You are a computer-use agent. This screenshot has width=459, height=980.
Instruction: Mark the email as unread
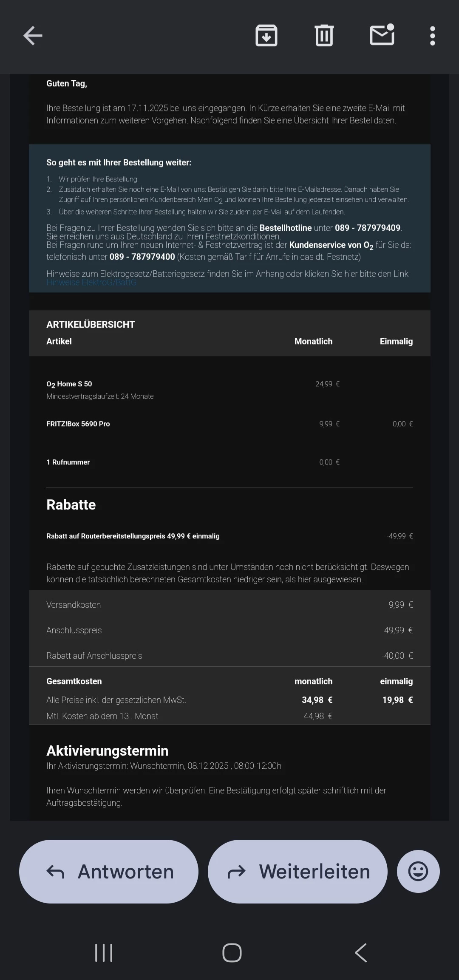(x=382, y=36)
